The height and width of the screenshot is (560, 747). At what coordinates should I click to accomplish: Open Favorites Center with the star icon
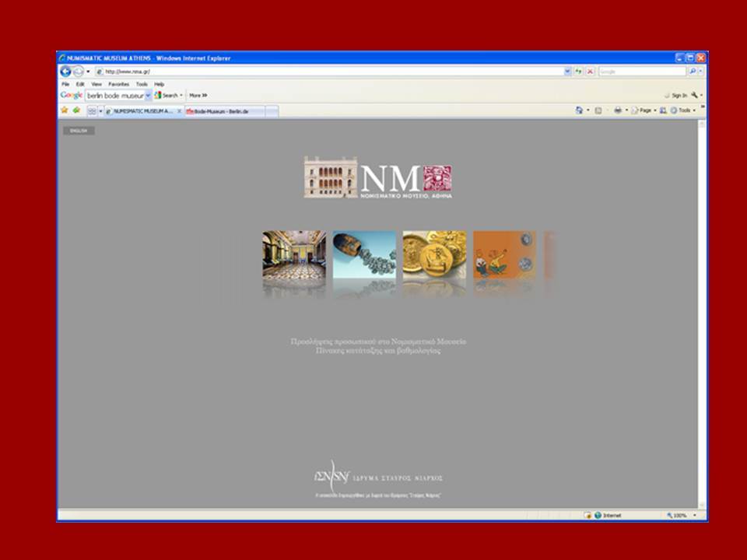click(x=65, y=110)
